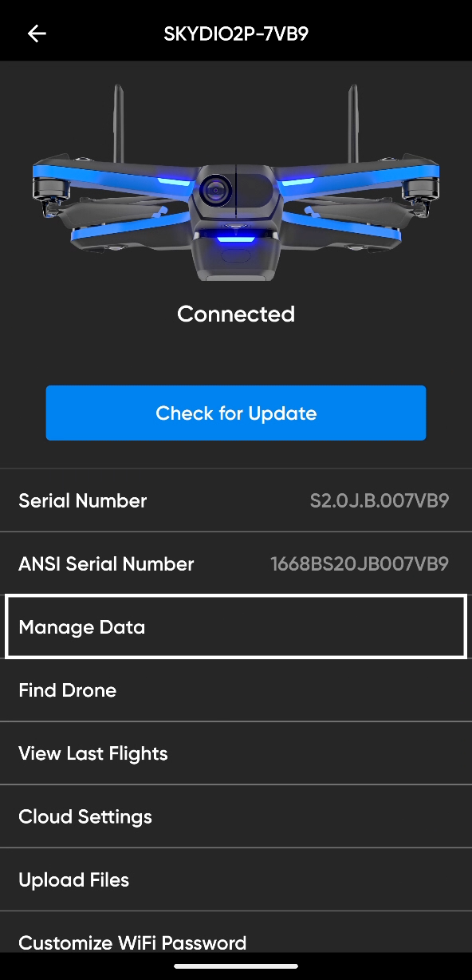Image resolution: width=472 pixels, height=980 pixels.
Task: Tap the Connected status text
Action: tap(236, 314)
